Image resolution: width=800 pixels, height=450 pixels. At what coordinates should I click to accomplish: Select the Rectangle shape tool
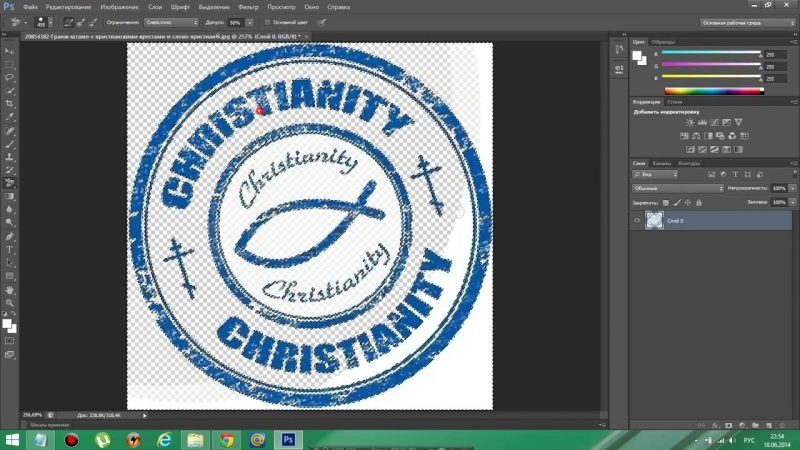(x=10, y=276)
